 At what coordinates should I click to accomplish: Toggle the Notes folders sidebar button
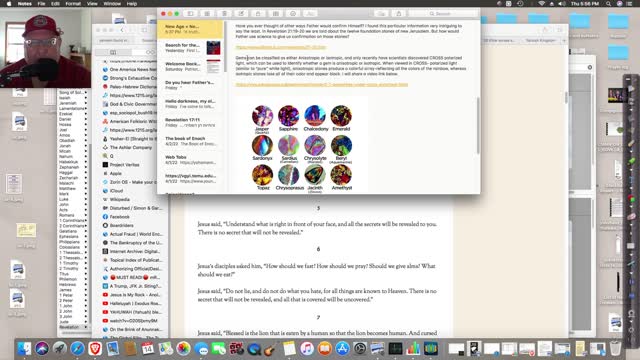click(190, 13)
